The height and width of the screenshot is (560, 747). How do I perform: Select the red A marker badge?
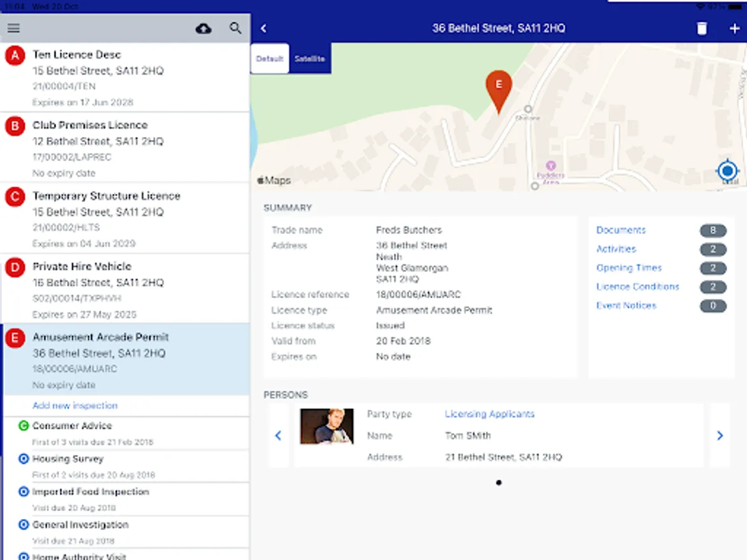[x=14, y=55]
